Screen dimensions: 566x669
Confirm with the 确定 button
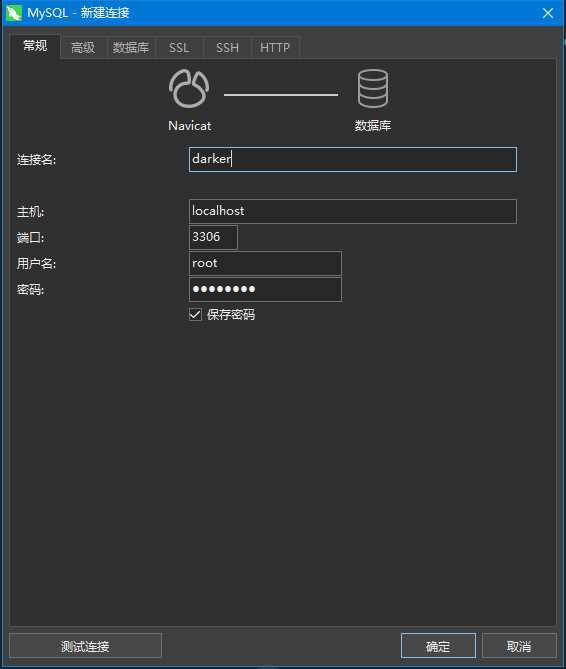coord(438,646)
